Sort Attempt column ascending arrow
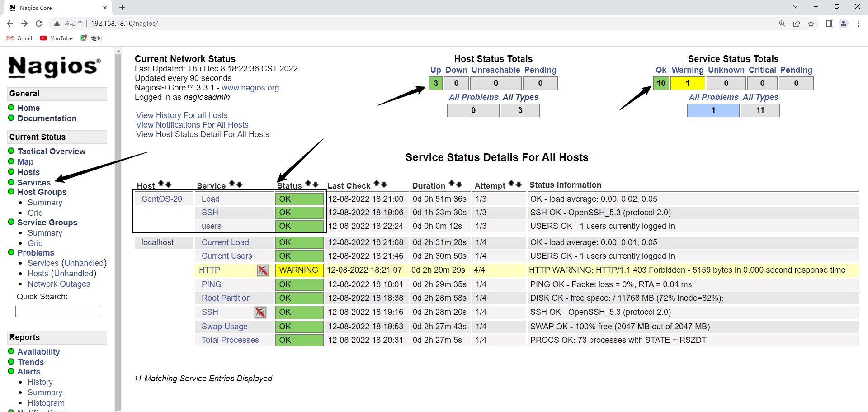The width and height of the screenshot is (868, 412). pos(511,184)
